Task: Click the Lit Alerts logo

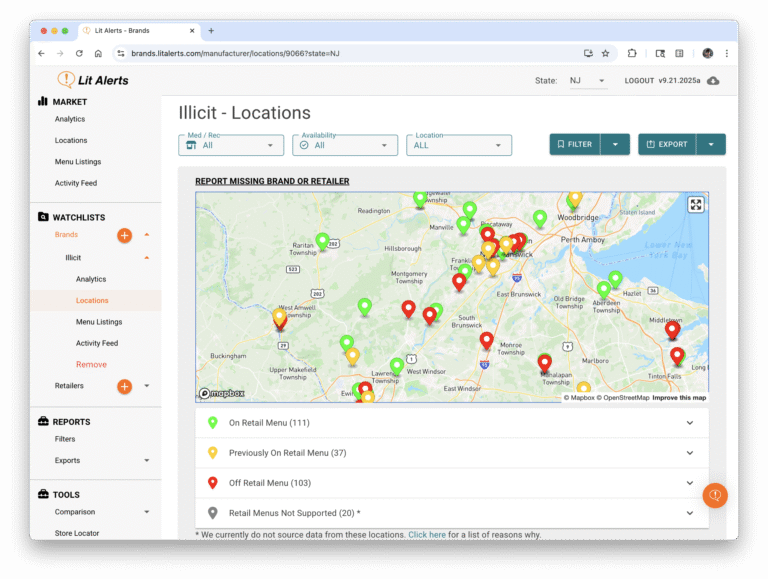Action: [x=93, y=80]
